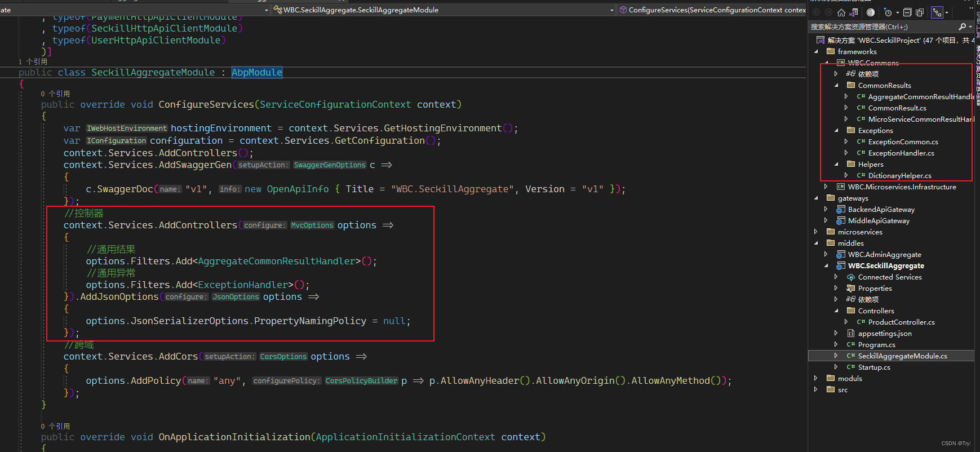Click the pending changes filter clock icon
Screen dimensions: 980x452
click(x=888, y=12)
